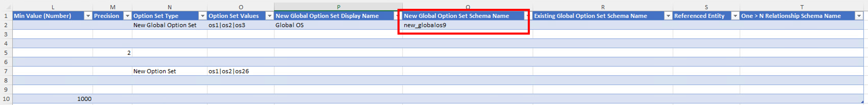Open the Min Value (Number) filter dropdown
868x105 pixels.
click(x=88, y=16)
